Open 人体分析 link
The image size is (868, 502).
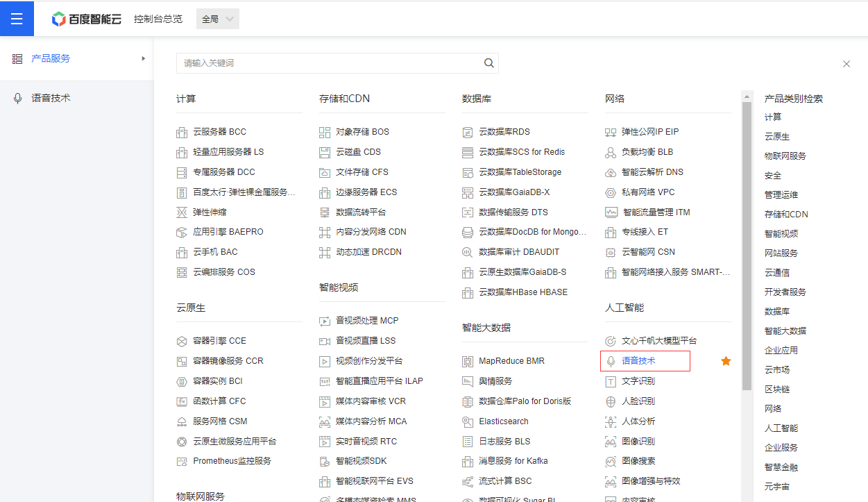pyautogui.click(x=638, y=421)
